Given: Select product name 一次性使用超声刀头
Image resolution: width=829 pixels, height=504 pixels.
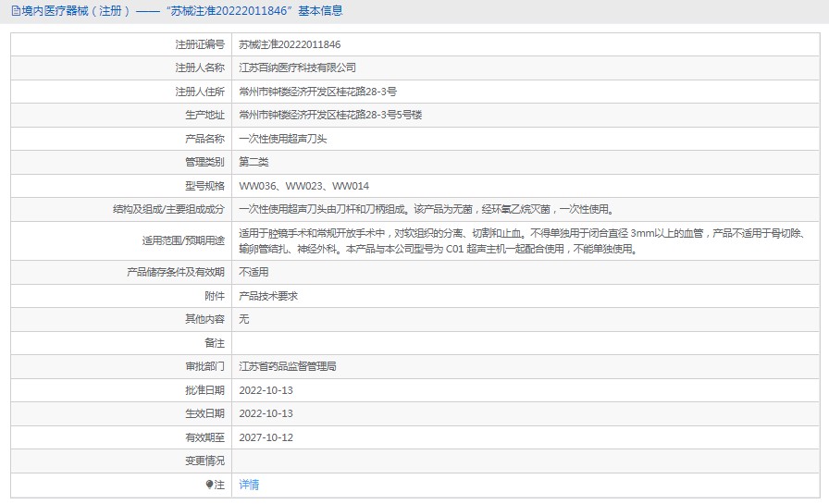Looking at the screenshot, I should (283, 139).
